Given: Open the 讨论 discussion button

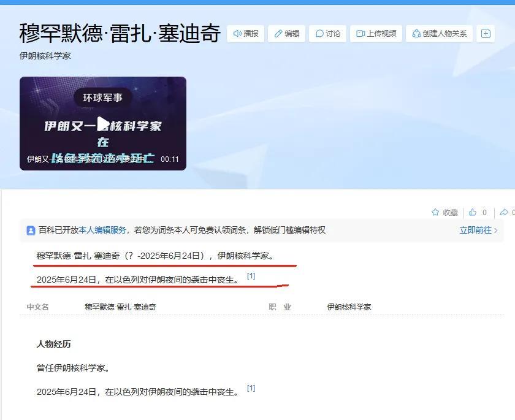Looking at the screenshot, I should [x=327, y=34].
